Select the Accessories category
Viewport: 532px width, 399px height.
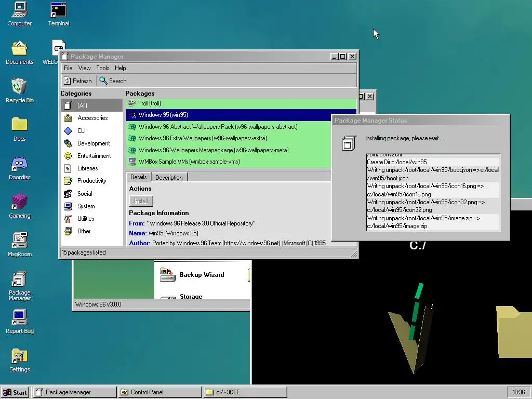pyautogui.click(x=91, y=118)
